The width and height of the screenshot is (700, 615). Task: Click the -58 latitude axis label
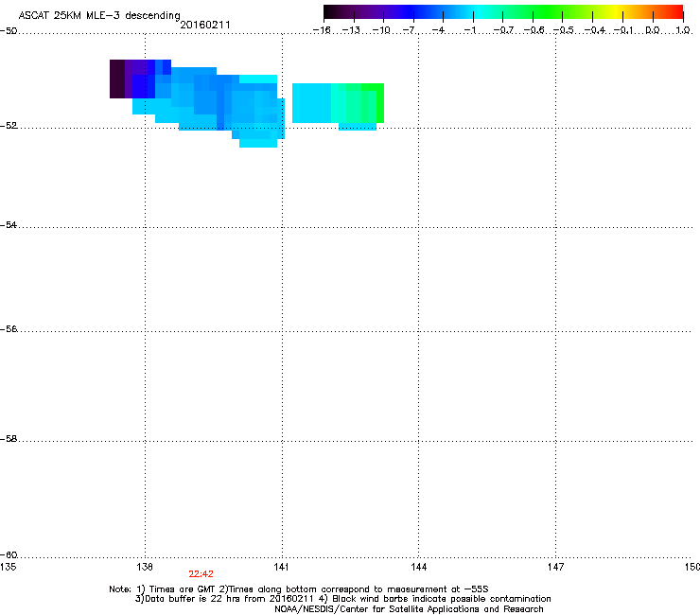point(9,439)
